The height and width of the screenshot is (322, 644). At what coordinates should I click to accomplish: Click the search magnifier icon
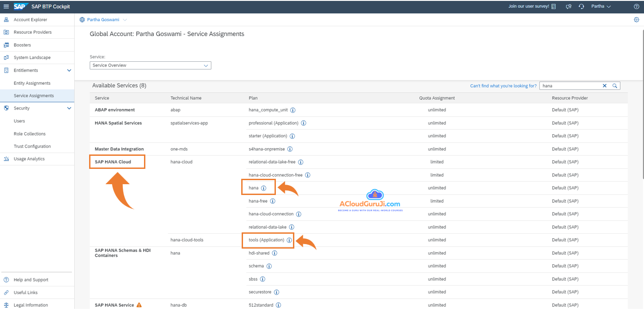[x=615, y=86]
